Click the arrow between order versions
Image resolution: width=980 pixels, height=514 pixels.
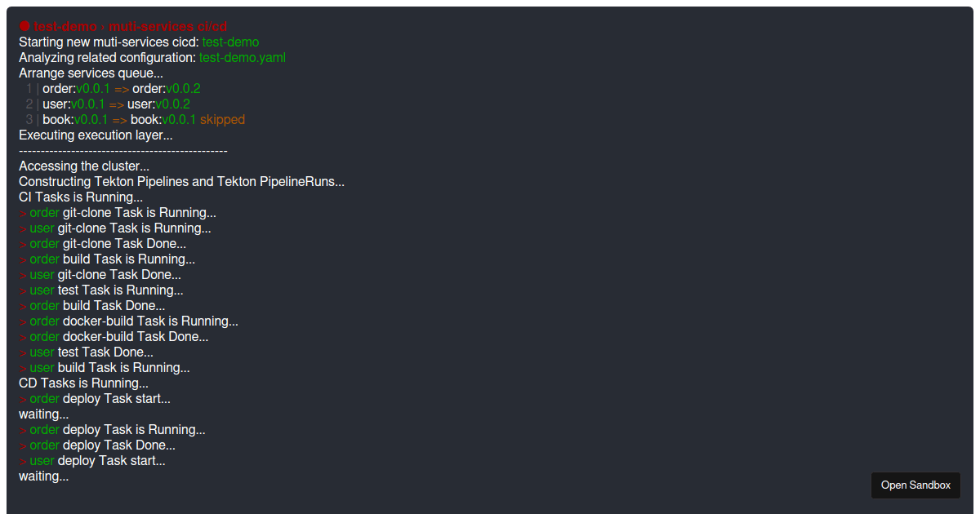pyautogui.click(x=121, y=89)
